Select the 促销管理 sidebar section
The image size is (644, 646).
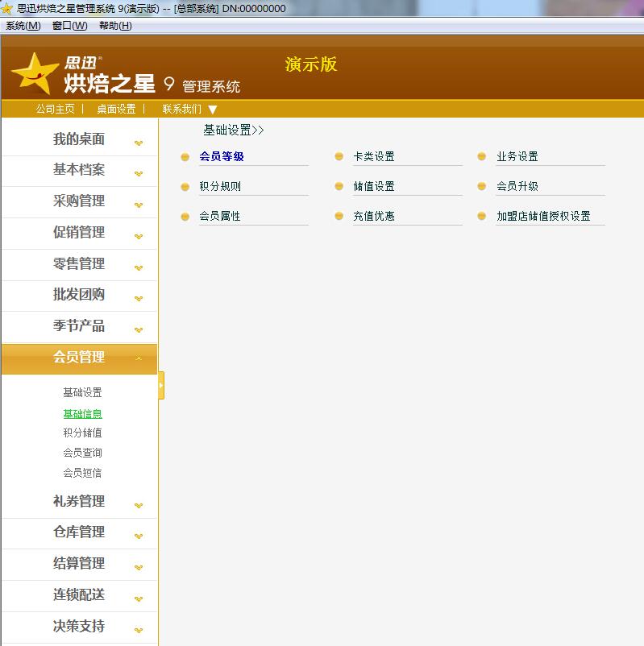click(79, 232)
